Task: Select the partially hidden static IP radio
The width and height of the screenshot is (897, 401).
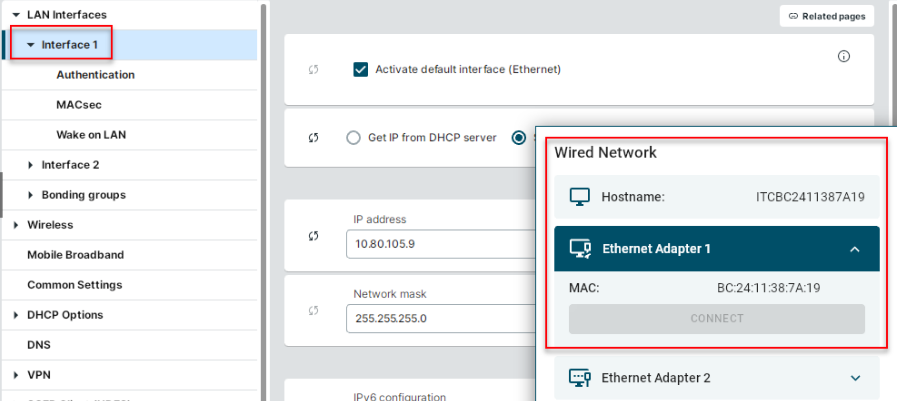Action: click(x=519, y=138)
